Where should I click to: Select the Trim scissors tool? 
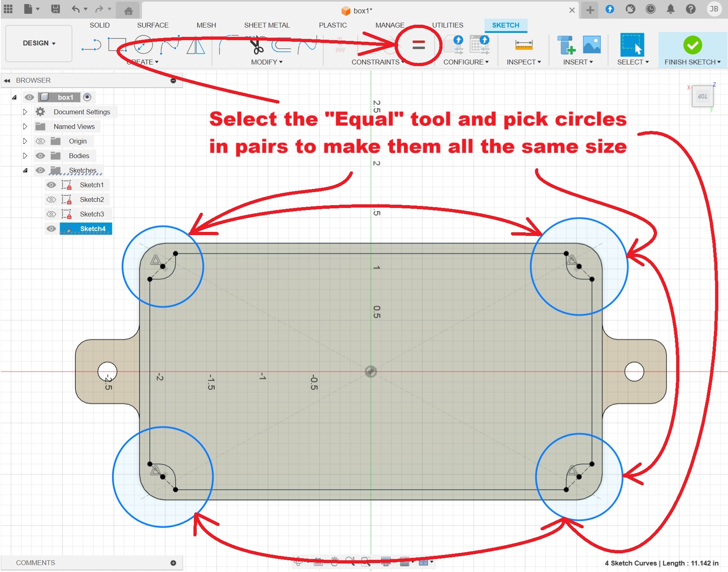point(256,46)
